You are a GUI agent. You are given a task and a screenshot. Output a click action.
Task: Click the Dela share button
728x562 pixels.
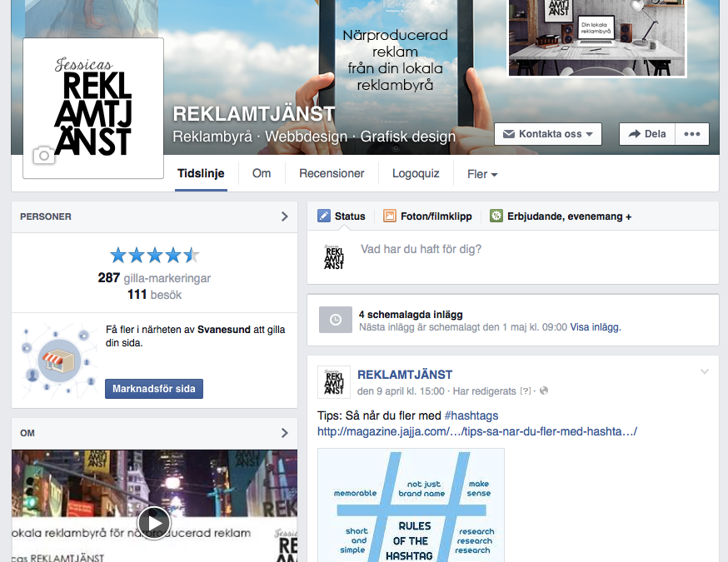tap(647, 134)
